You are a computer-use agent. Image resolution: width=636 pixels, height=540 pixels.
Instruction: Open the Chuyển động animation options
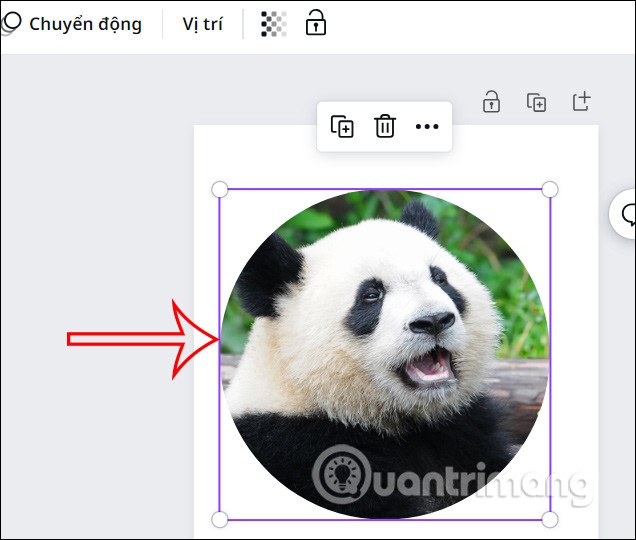tap(74, 24)
